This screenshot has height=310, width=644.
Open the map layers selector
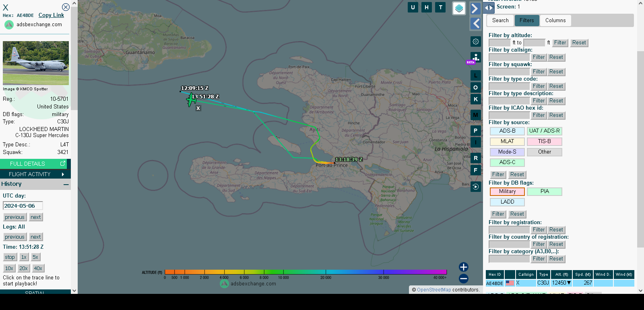coord(459,8)
